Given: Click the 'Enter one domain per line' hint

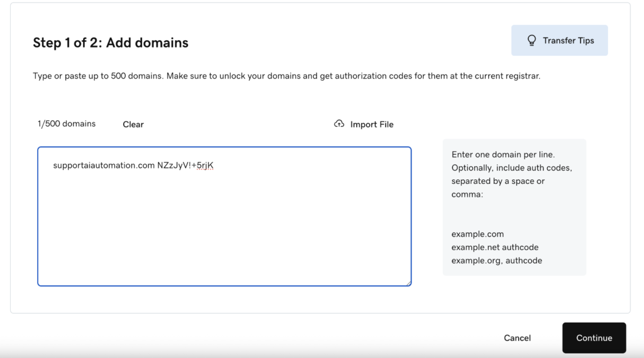Looking at the screenshot, I should [503, 154].
